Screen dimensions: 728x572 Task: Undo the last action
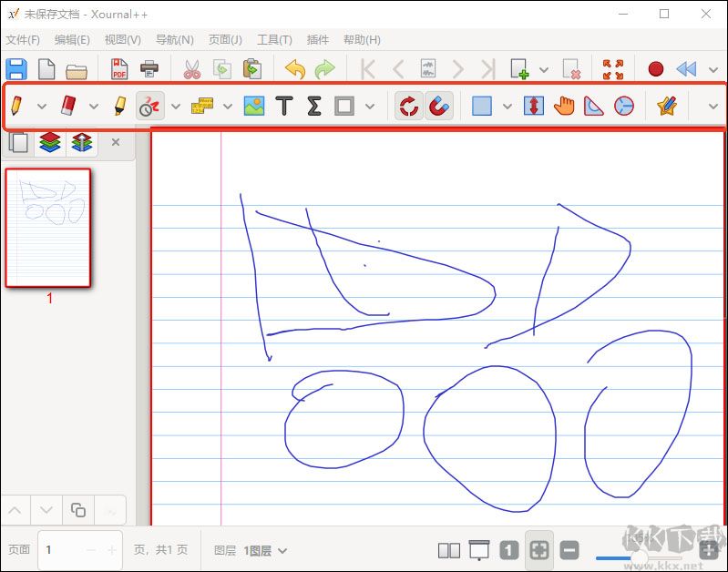coord(295,69)
